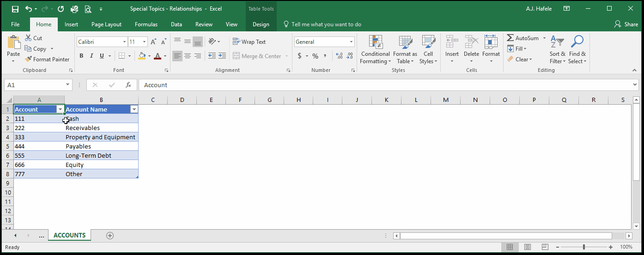Screen dimensions: 644x255
Task: Switch to the Data tab
Action: [x=176, y=24]
